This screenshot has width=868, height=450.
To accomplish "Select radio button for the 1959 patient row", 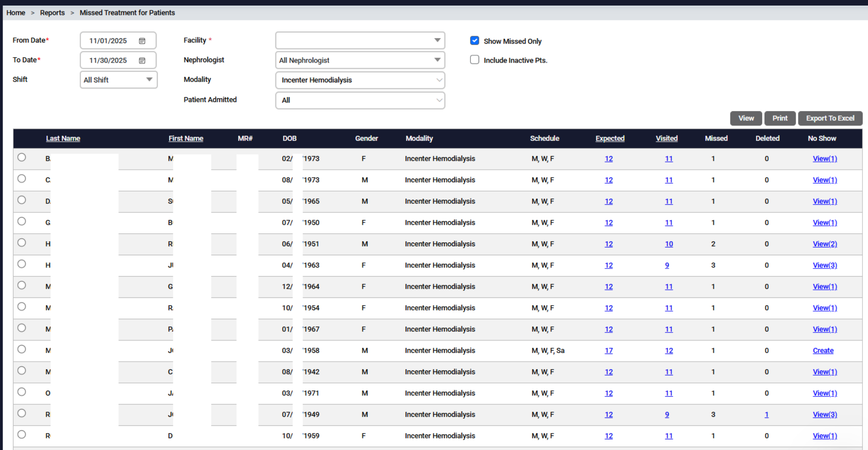I will [x=22, y=434].
